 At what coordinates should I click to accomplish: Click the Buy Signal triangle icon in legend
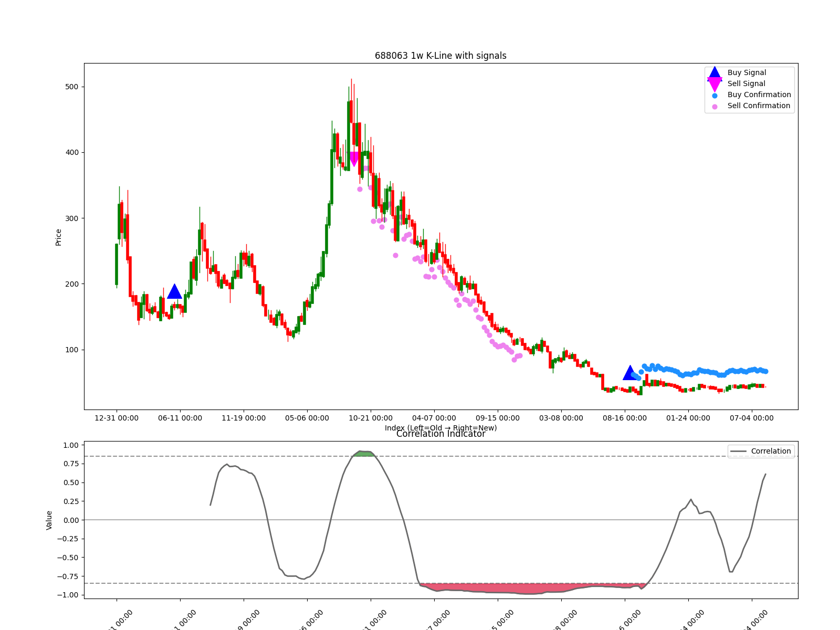point(715,73)
